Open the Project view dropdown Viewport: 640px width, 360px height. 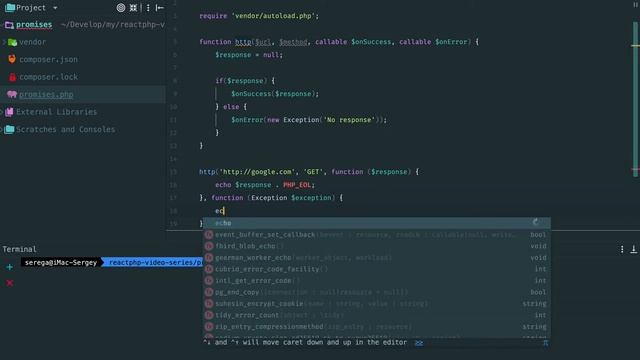tap(55, 8)
